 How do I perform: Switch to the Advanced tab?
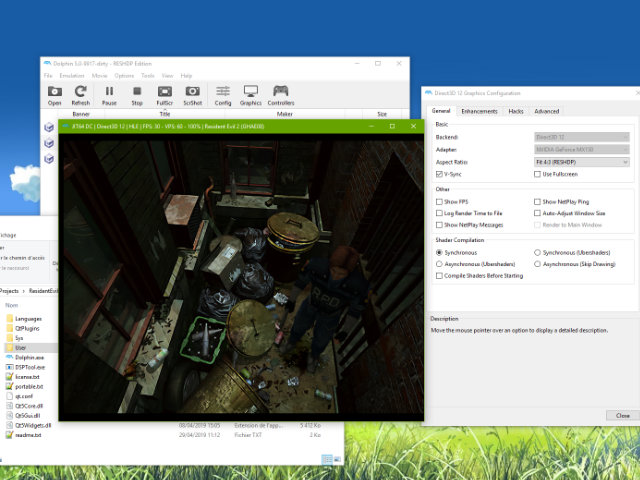click(547, 111)
